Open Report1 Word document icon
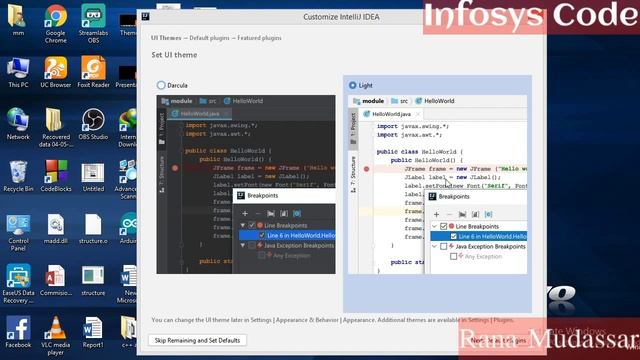640x360 pixels. click(x=93, y=333)
